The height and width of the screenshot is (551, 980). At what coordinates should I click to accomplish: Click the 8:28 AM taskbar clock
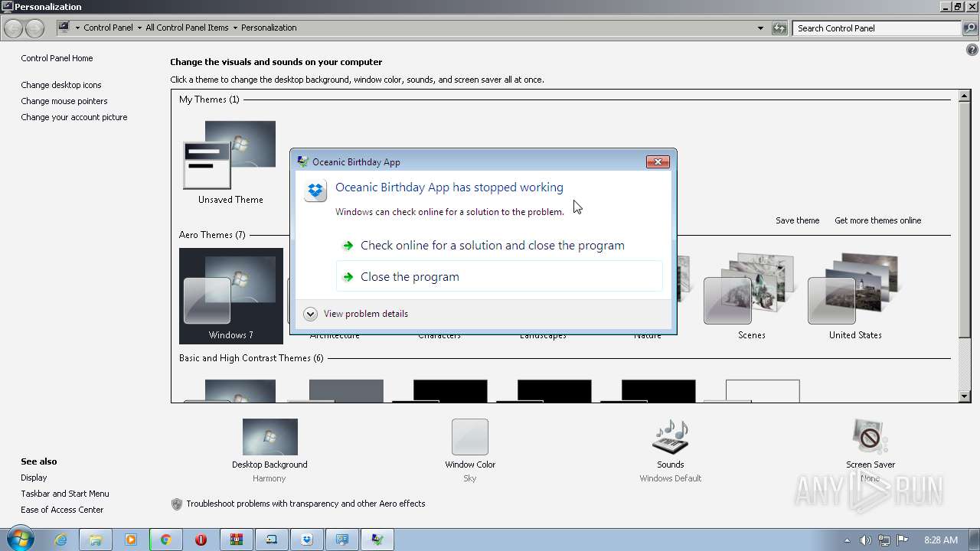coord(941,540)
